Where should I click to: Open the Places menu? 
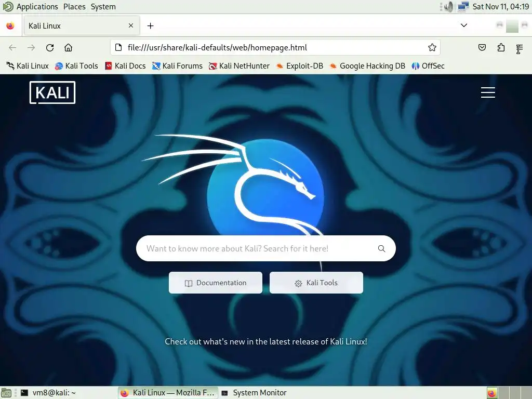click(x=74, y=7)
